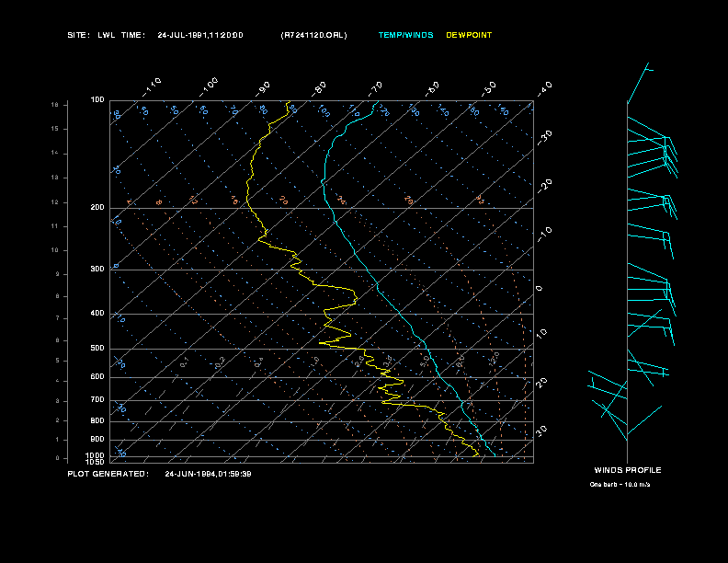Click the '600' pressure level label

(x=97, y=377)
